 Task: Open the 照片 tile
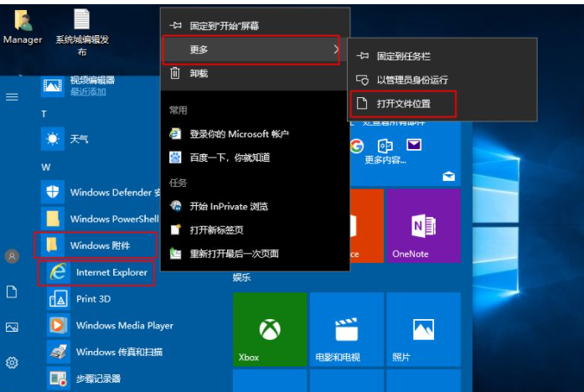tap(423, 329)
